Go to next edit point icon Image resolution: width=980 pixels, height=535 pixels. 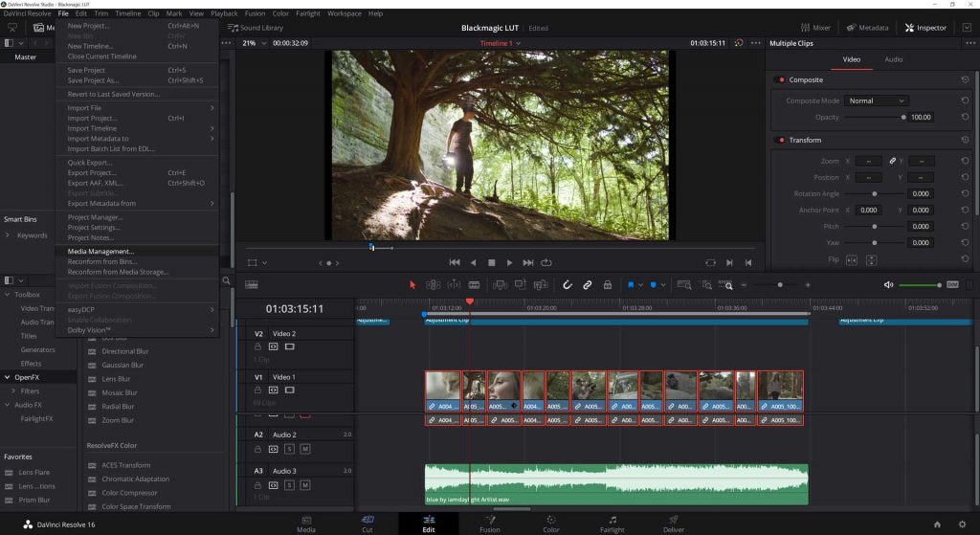(x=729, y=262)
